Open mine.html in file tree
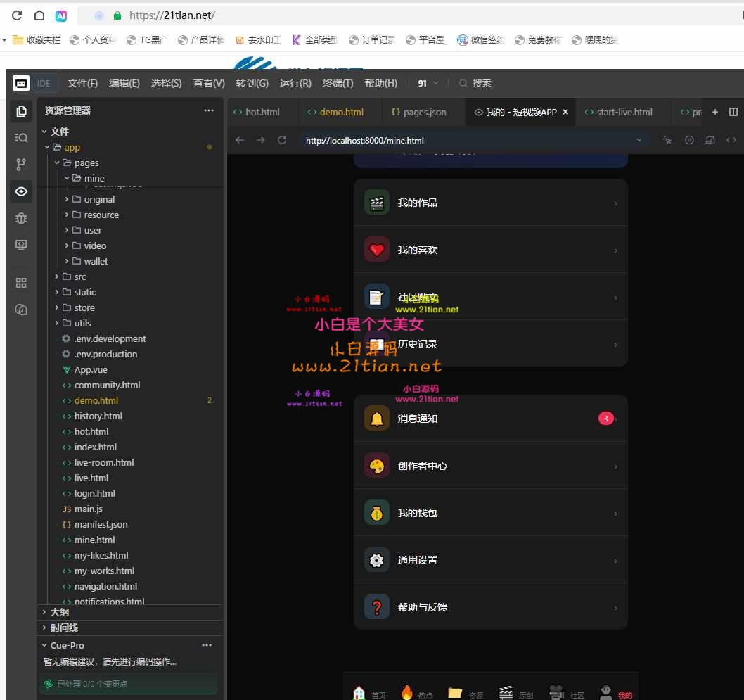The width and height of the screenshot is (744, 700). (94, 540)
